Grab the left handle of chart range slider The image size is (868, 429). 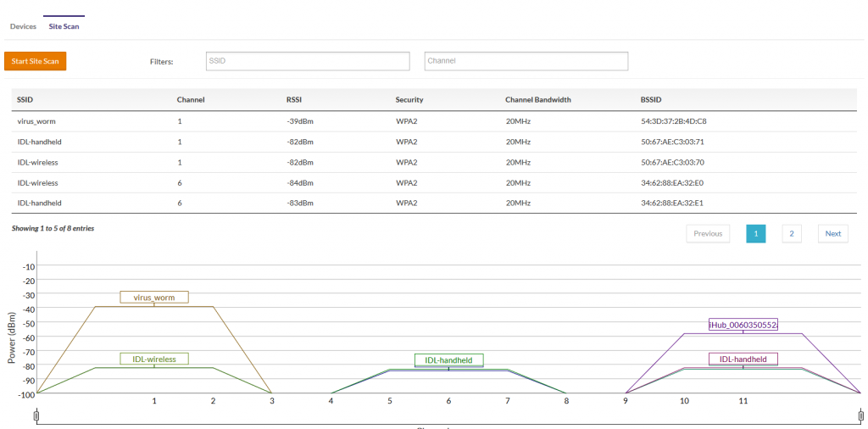[36, 415]
